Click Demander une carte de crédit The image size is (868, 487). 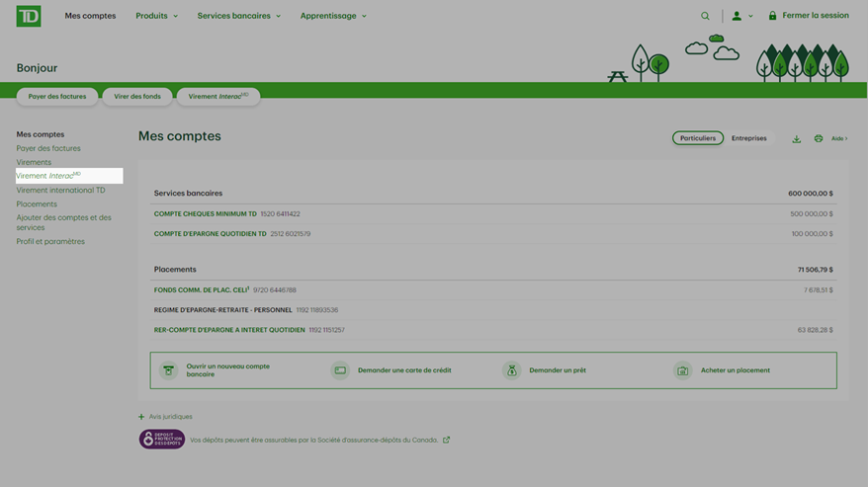(x=404, y=370)
